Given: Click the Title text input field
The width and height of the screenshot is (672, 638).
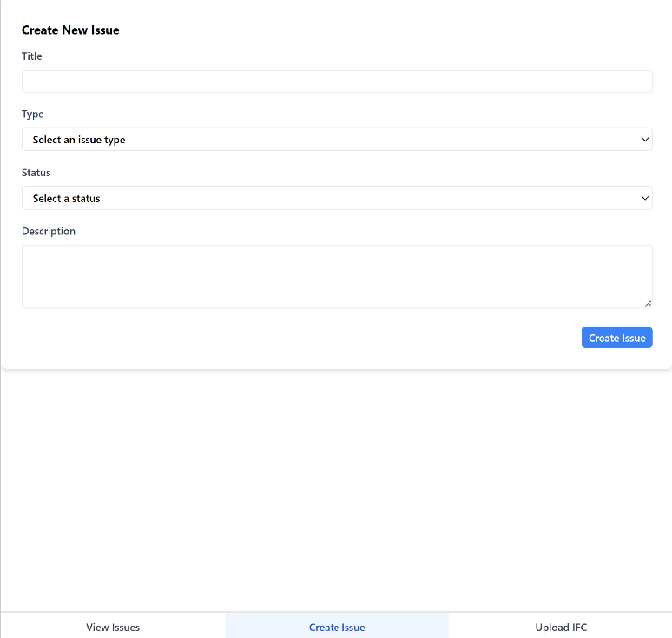Looking at the screenshot, I should coord(337,82).
